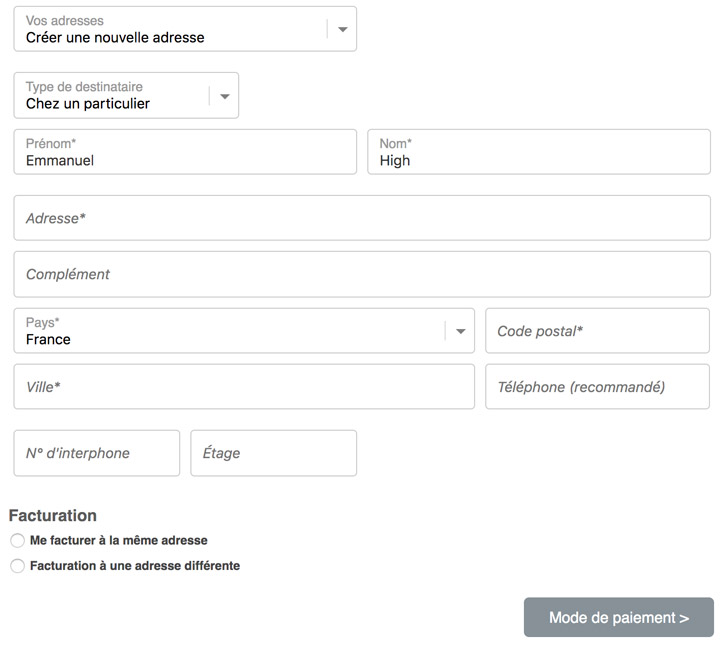The image size is (726, 649).
Task: Select the N° d'interphone field
Action: coord(97,453)
